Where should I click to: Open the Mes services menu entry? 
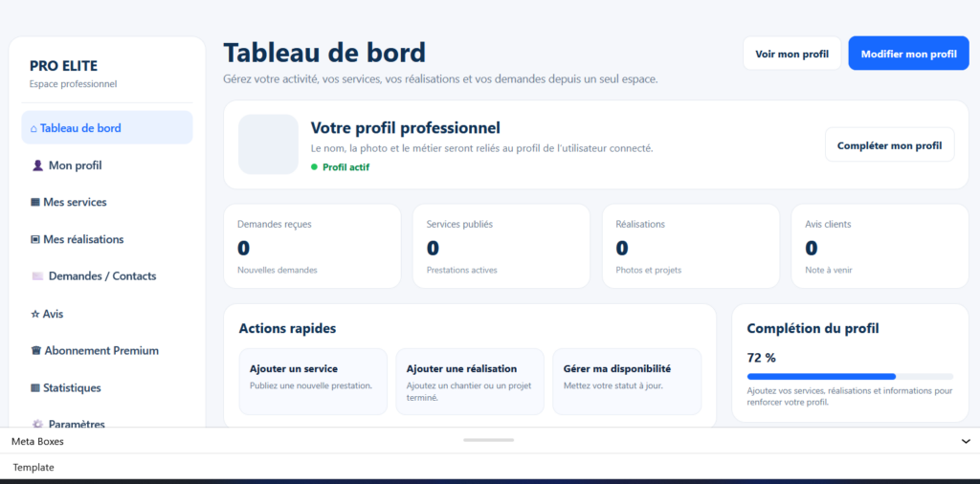(107, 203)
